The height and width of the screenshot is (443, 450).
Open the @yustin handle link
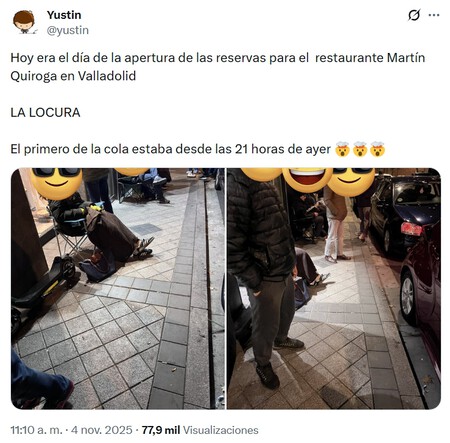(68, 30)
